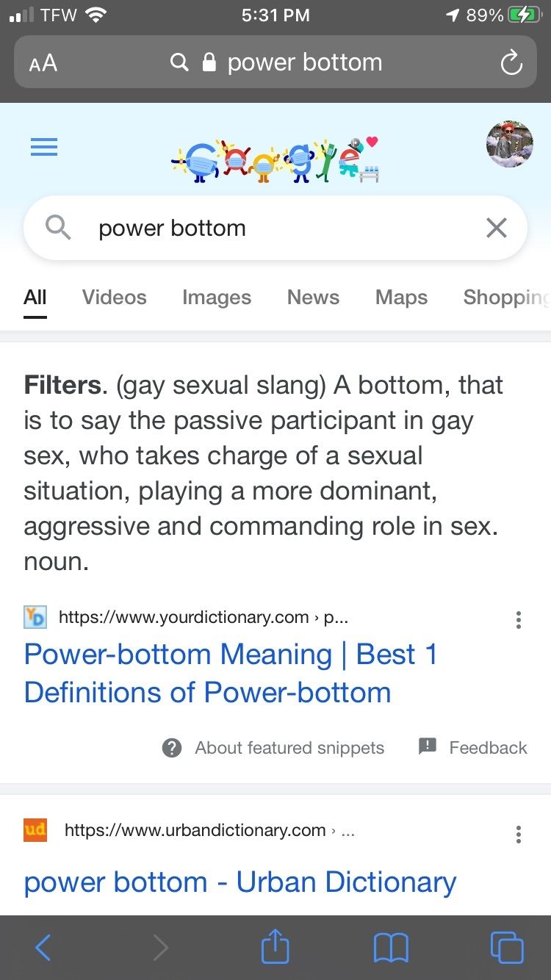This screenshot has width=551, height=980.
Task: Clear search text with the X icon
Action: 497,228
